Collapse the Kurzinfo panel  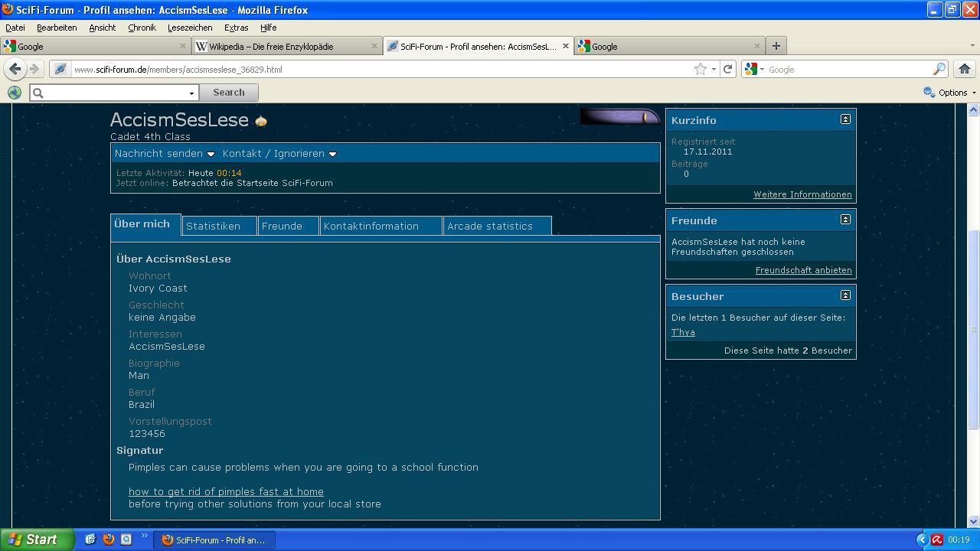tap(845, 119)
